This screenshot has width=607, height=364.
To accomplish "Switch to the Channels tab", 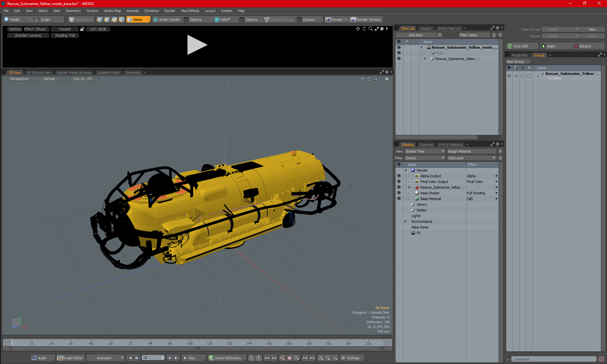I will pyautogui.click(x=426, y=145).
